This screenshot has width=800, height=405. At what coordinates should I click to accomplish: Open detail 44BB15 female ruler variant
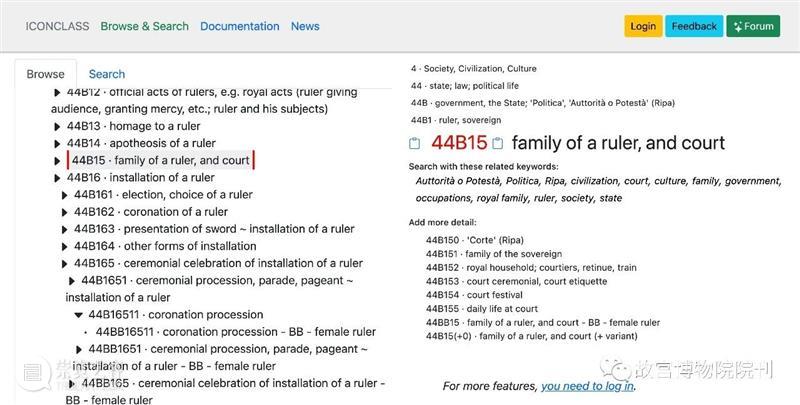coord(543,323)
